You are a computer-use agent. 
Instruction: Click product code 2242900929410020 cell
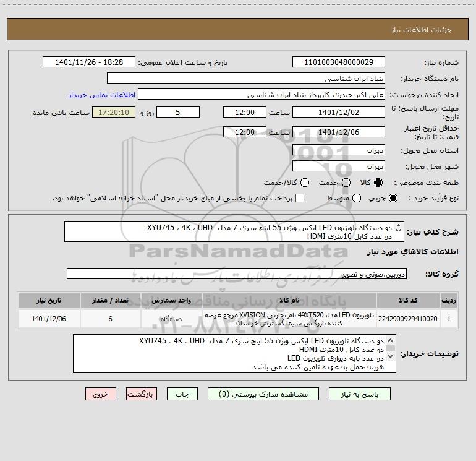click(x=408, y=319)
